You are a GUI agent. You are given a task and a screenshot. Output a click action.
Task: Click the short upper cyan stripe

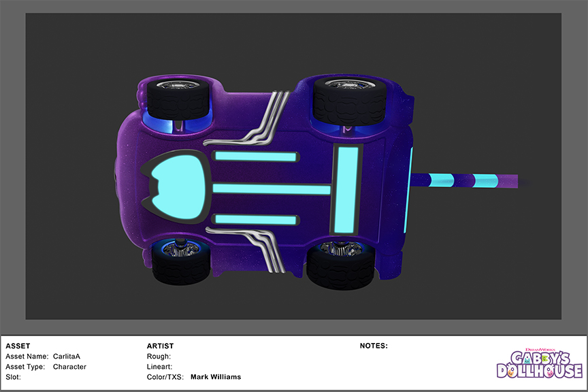[x=255, y=157]
